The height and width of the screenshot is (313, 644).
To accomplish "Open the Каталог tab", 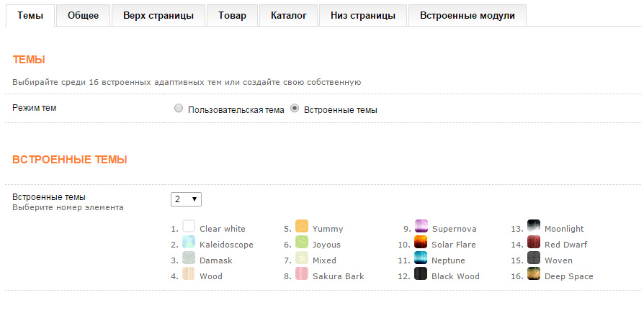I will point(288,16).
